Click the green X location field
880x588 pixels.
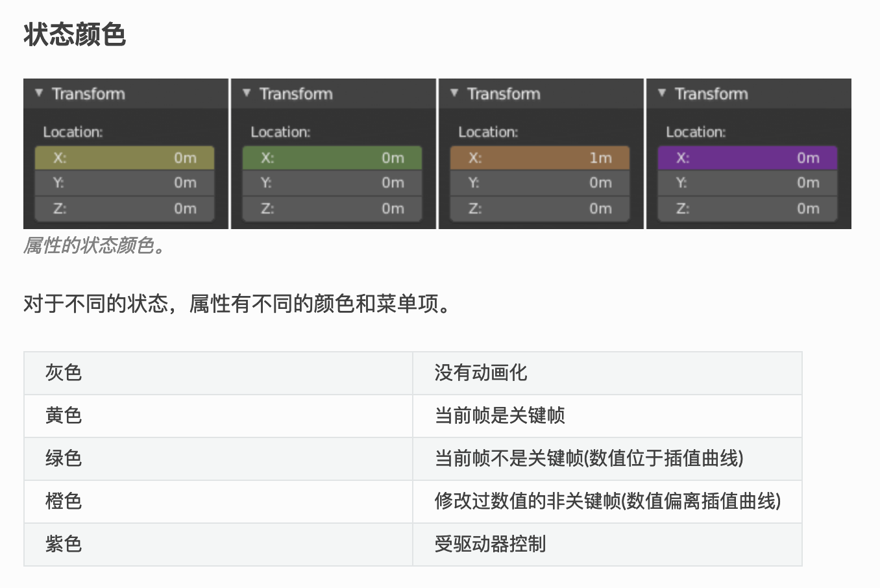(x=332, y=158)
